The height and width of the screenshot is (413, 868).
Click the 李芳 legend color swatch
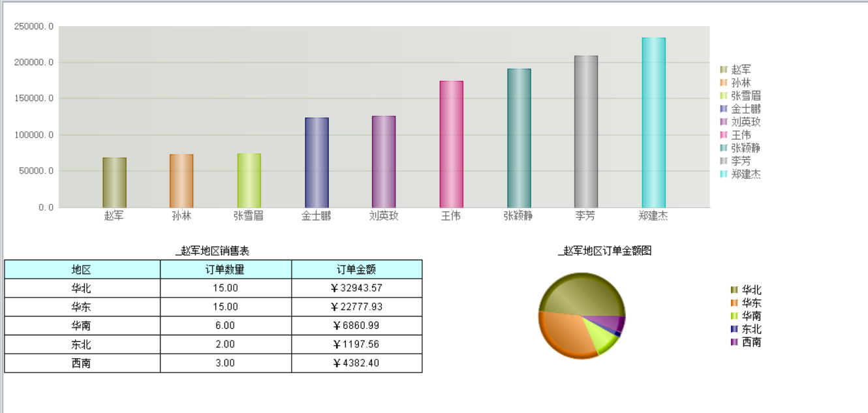pyautogui.click(x=723, y=161)
